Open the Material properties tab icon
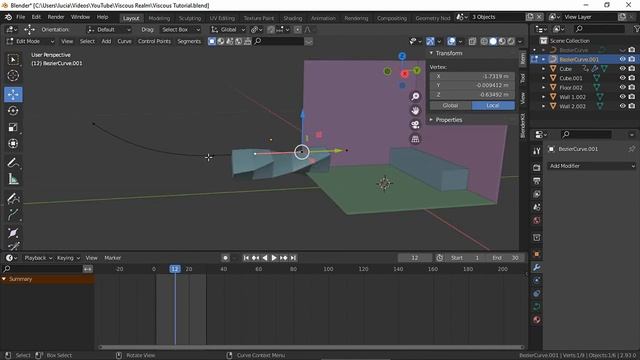This screenshot has height=360, width=640. coord(536,320)
